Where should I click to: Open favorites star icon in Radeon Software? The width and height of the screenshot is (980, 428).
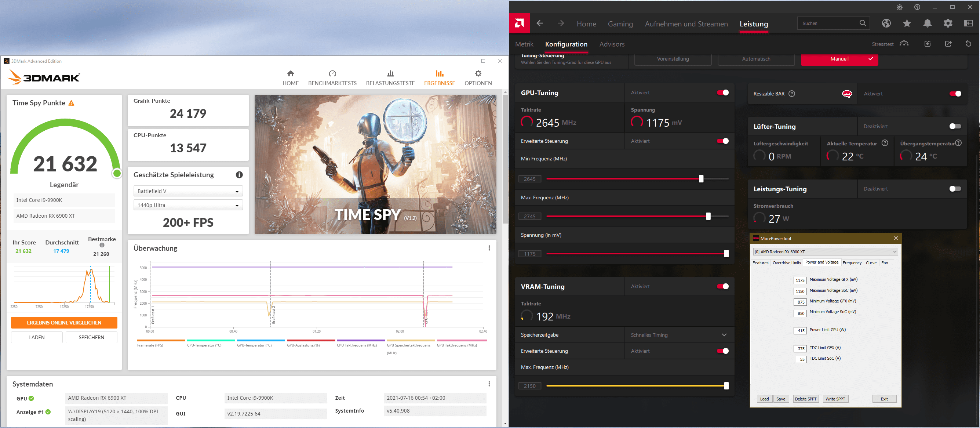point(907,23)
